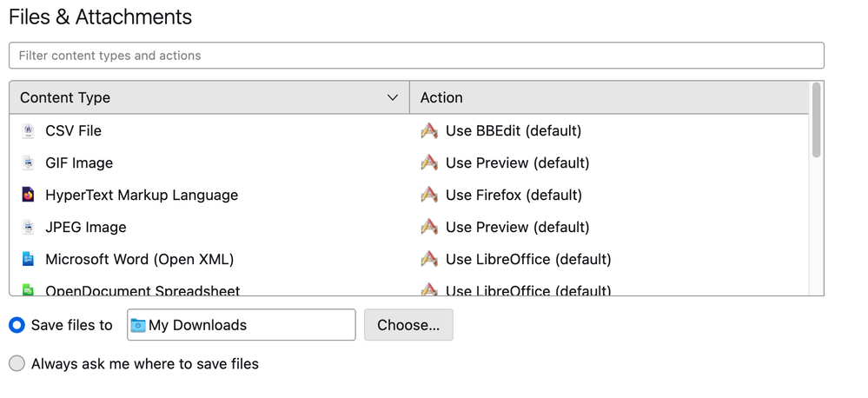Viewport: 868px width, 398px height.
Task: Sort by the Content Type column header
Action: tap(209, 98)
